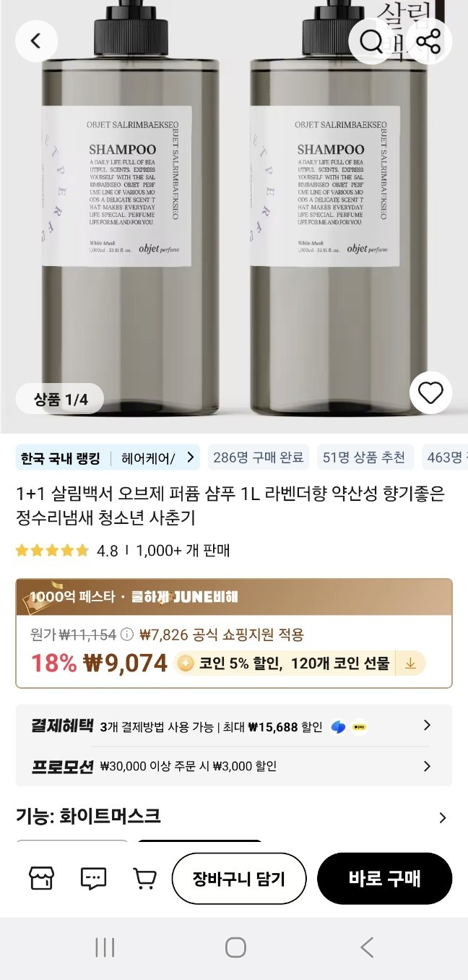Open the store icon in bottom bar

click(41, 878)
